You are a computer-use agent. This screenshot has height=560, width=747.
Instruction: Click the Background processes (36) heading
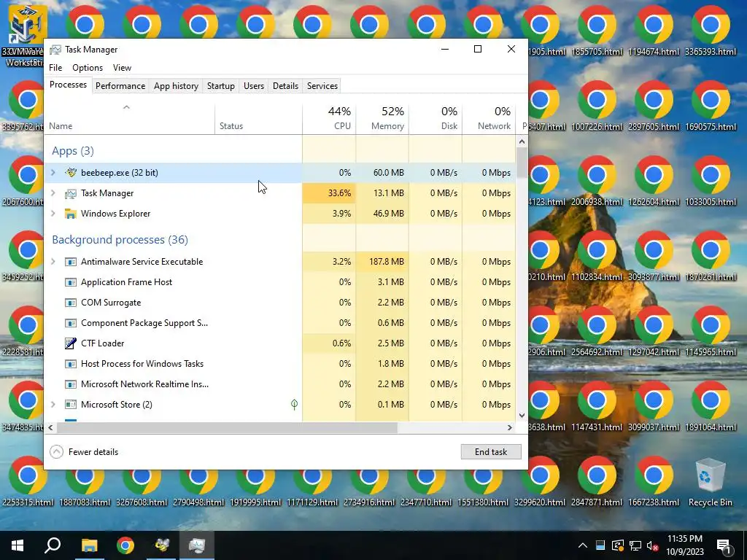click(120, 239)
